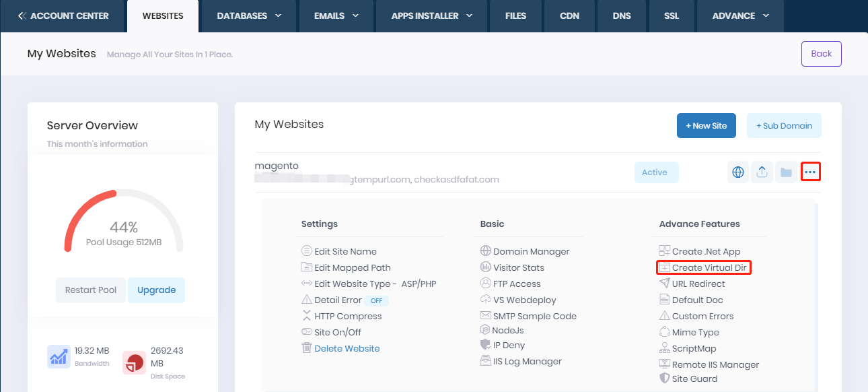Switch to the DNS tab
The width and height of the screenshot is (868, 392).
point(622,15)
